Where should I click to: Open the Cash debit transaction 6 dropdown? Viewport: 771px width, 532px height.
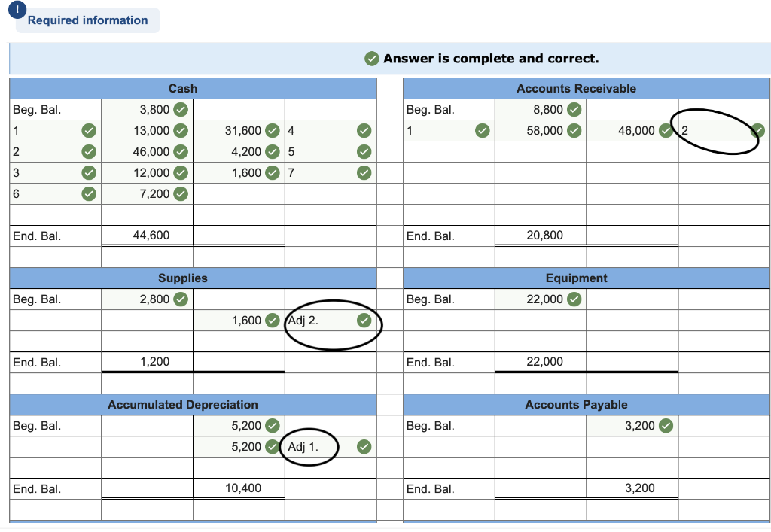pyautogui.click(x=55, y=194)
